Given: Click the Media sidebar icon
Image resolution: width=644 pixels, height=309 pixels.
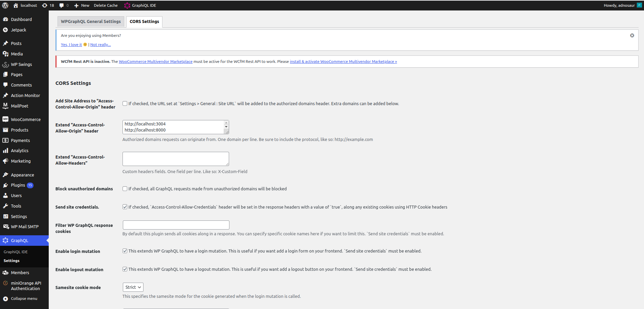Looking at the screenshot, I should pos(5,54).
